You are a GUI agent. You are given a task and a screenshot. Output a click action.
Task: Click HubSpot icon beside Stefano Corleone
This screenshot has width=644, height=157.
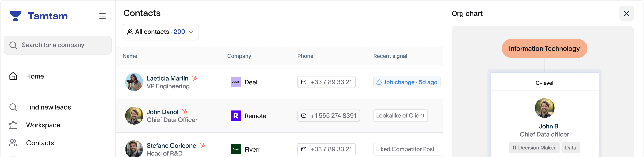pyautogui.click(x=202, y=145)
